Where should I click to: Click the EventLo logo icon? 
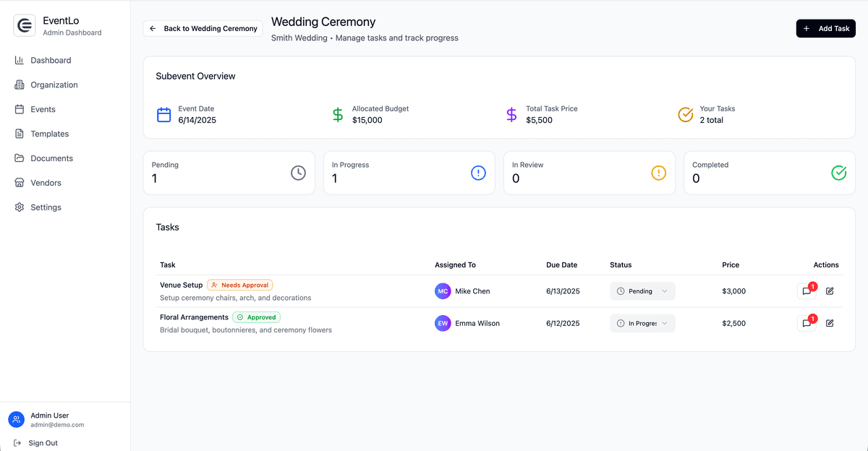tap(25, 26)
